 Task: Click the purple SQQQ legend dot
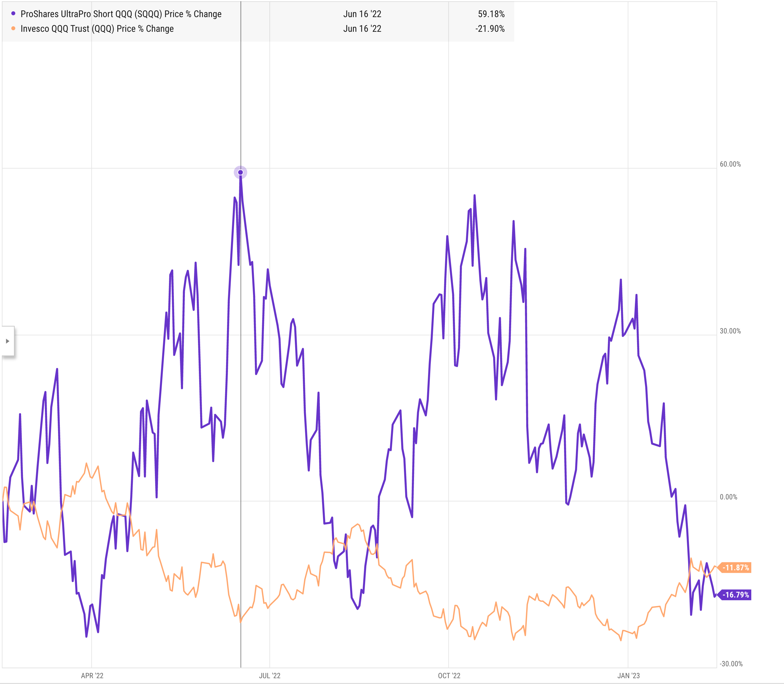coord(13,14)
